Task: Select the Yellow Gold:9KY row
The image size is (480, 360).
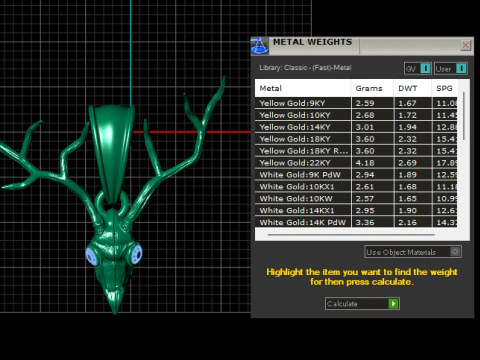Action: (356, 103)
